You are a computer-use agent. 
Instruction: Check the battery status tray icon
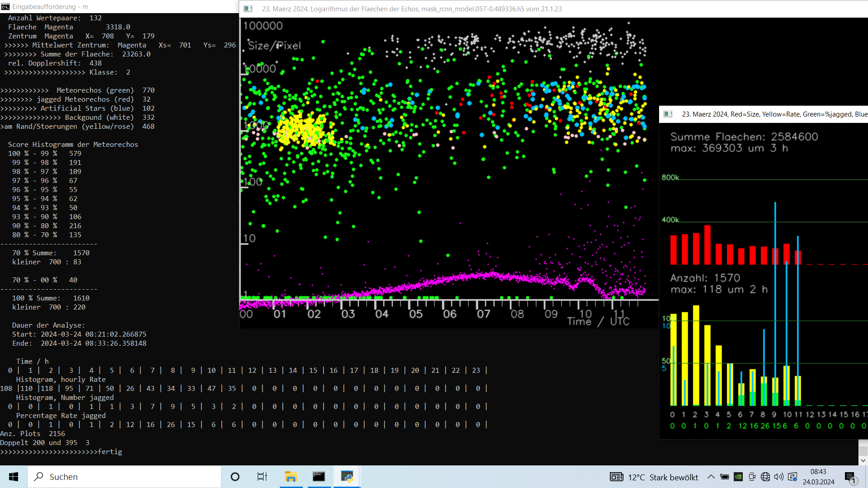pyautogui.click(x=724, y=477)
